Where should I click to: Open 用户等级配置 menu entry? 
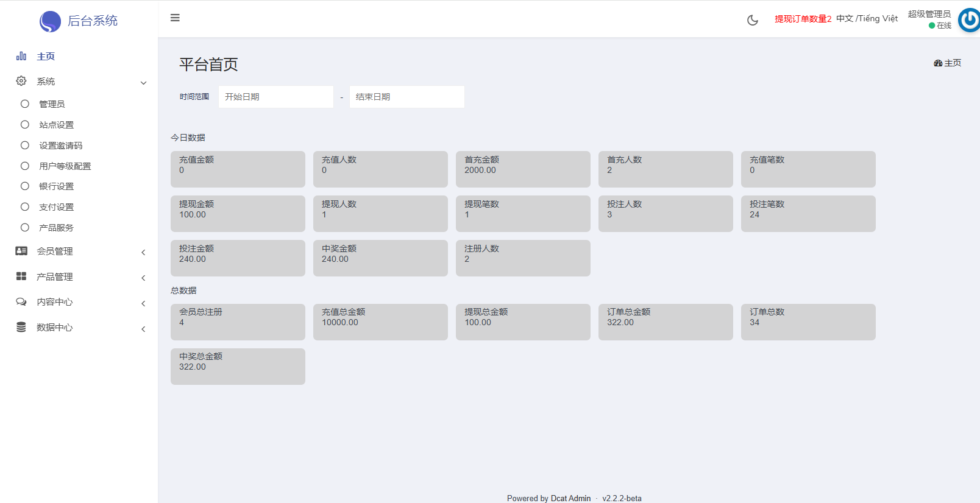point(79,166)
